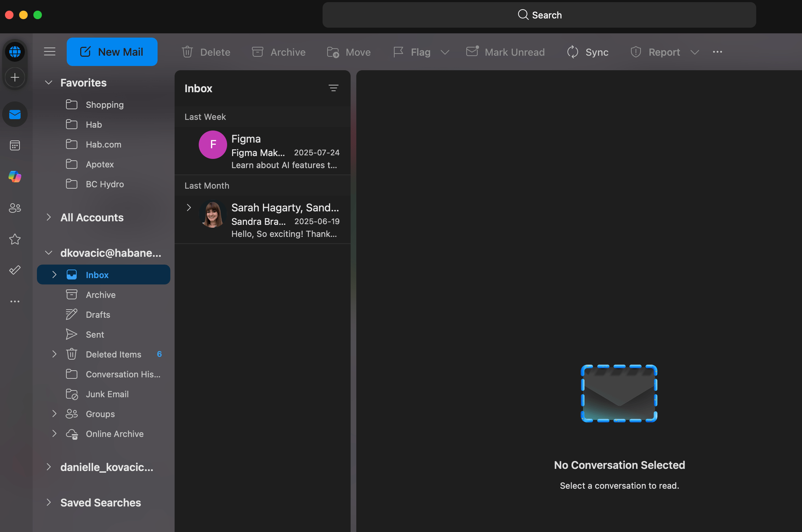Toggle the sidebar with hamburger menu icon
This screenshot has height=532, width=802.
pyautogui.click(x=50, y=52)
